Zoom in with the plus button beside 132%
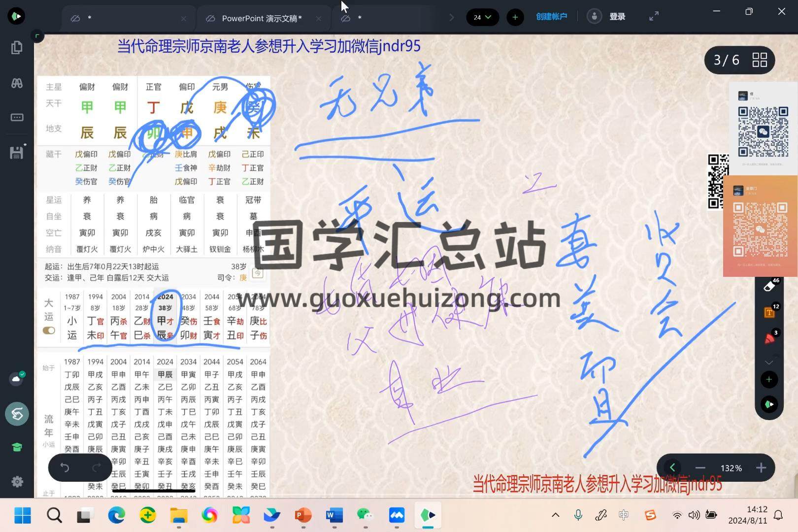Viewport: 798px width, 532px height. click(x=761, y=467)
